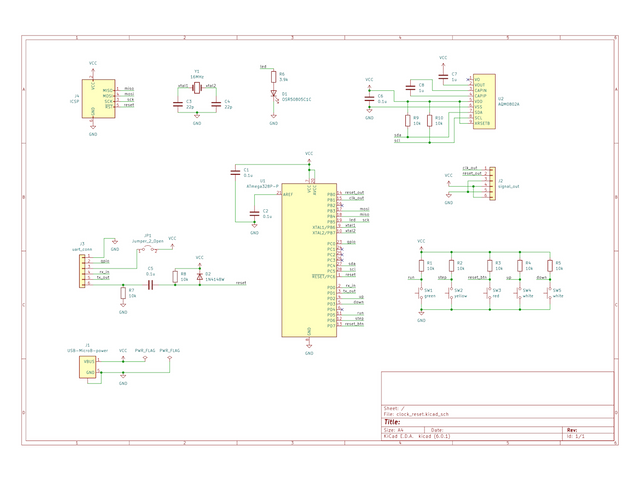Click the J1 USB-MicroB-power connector
640x480 pixels.
(88, 367)
